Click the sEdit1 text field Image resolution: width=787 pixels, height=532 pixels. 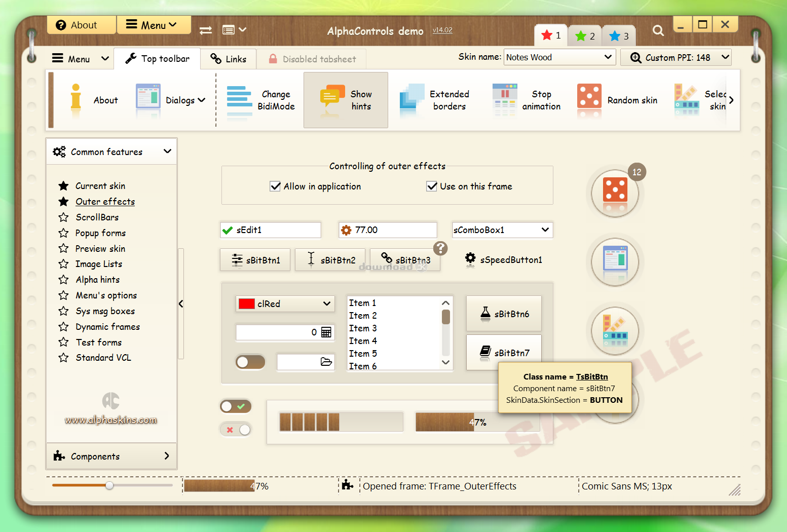coord(271,230)
